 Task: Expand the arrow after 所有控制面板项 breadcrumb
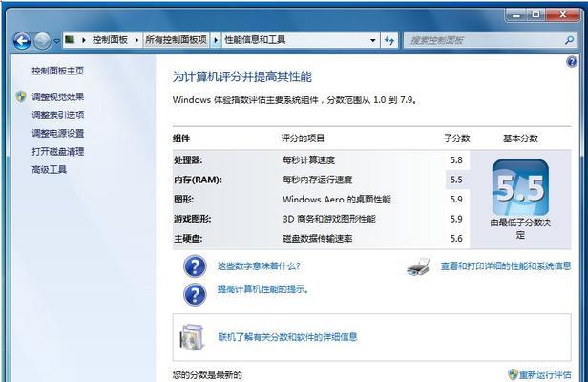click(216, 40)
